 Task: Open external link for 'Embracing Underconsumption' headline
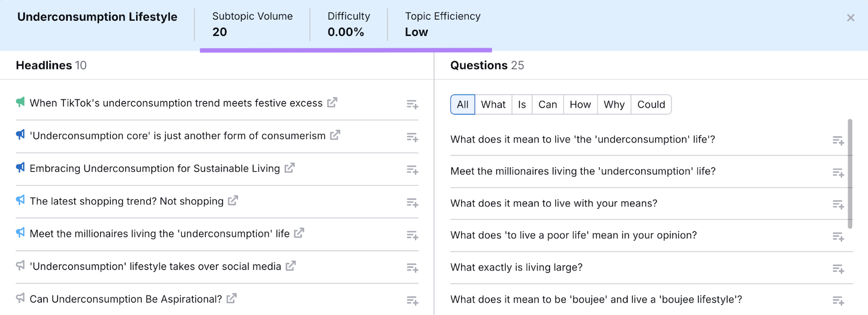290,168
